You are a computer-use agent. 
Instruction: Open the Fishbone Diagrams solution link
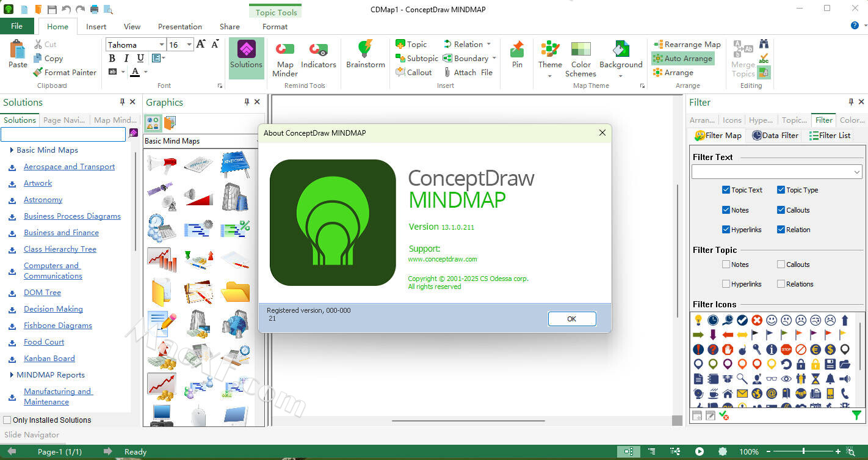57,326
